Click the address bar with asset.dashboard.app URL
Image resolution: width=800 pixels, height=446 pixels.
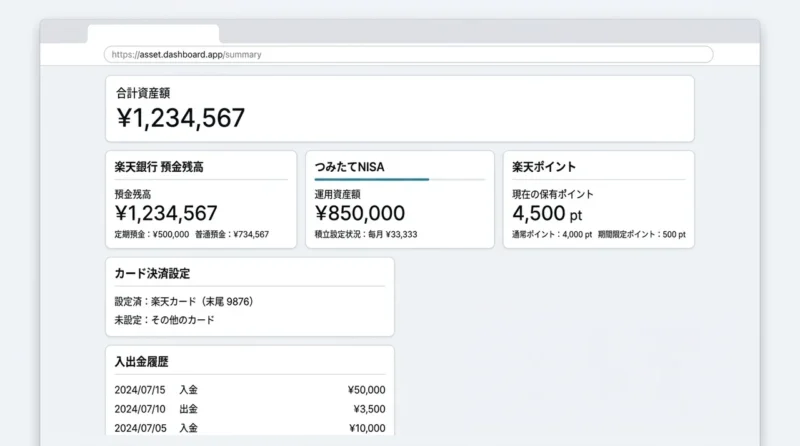pos(408,55)
